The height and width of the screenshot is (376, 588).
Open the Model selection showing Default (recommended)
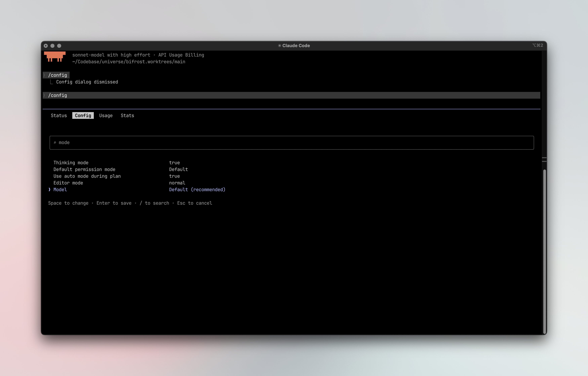197,190
